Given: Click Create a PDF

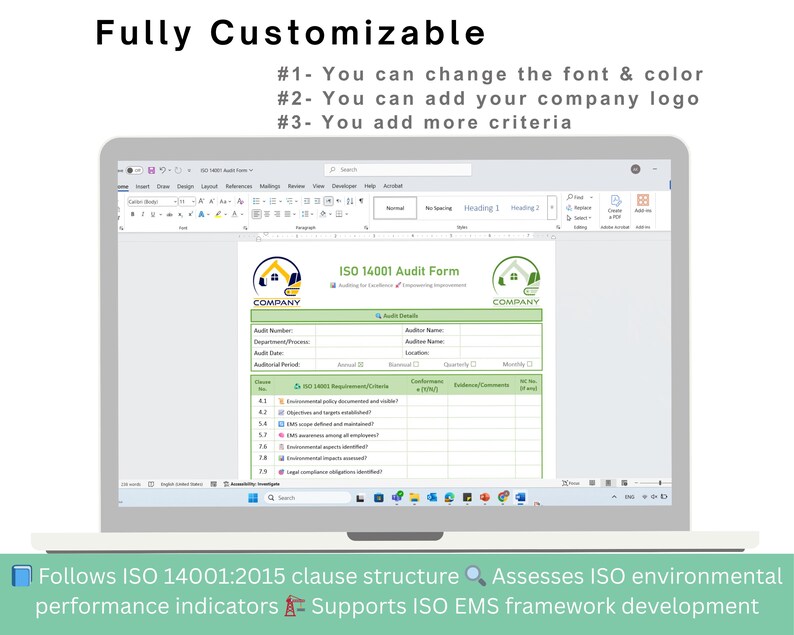Looking at the screenshot, I should click(615, 207).
